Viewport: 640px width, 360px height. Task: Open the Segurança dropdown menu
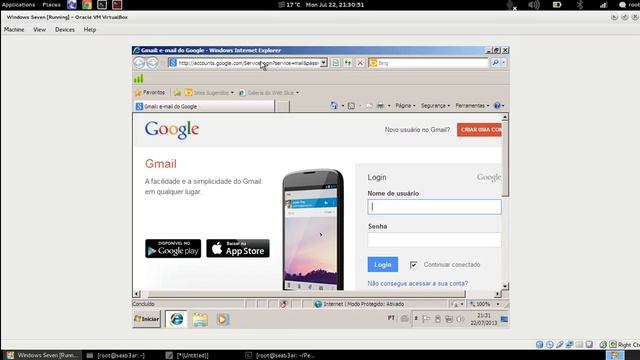436,106
